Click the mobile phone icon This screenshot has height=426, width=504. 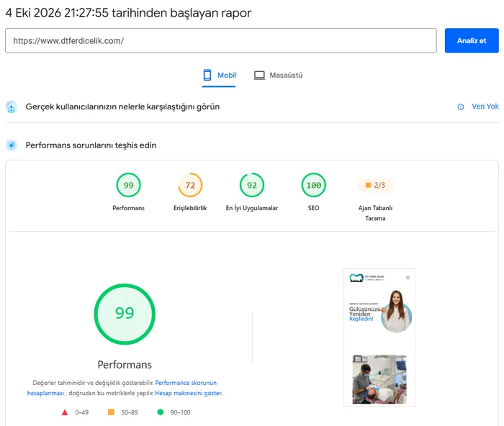pyautogui.click(x=207, y=75)
